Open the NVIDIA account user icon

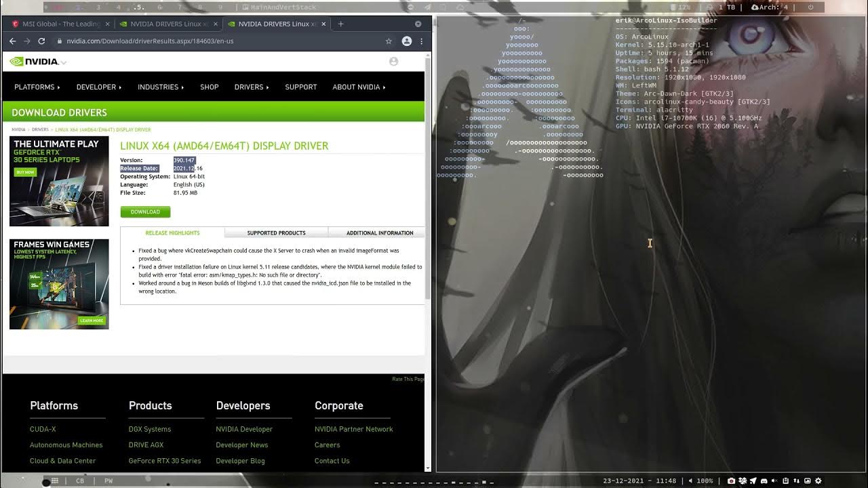click(x=393, y=62)
